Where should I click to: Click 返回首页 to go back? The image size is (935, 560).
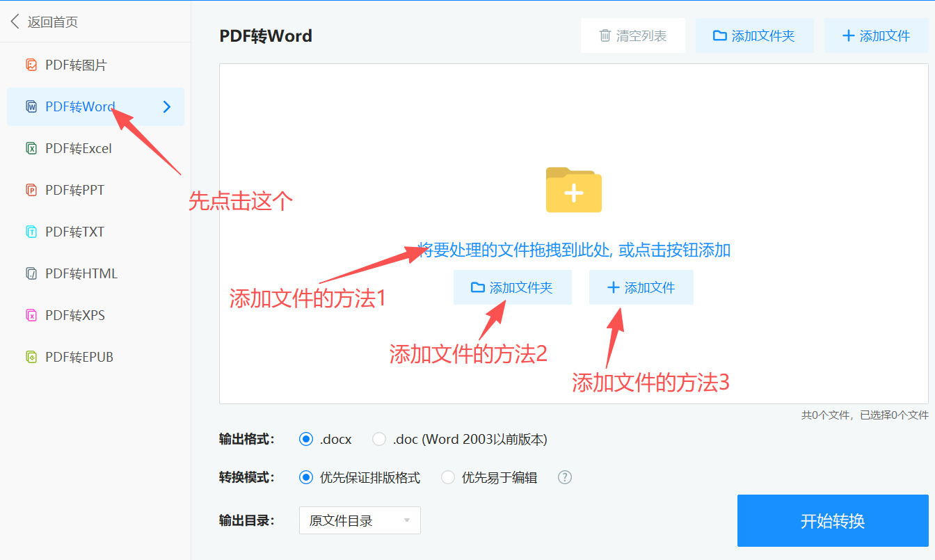(53, 22)
